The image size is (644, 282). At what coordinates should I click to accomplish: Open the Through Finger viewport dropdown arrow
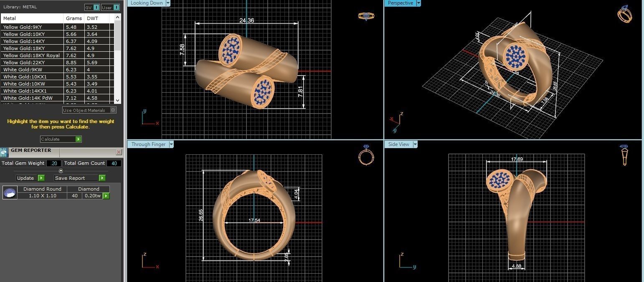[171, 144]
